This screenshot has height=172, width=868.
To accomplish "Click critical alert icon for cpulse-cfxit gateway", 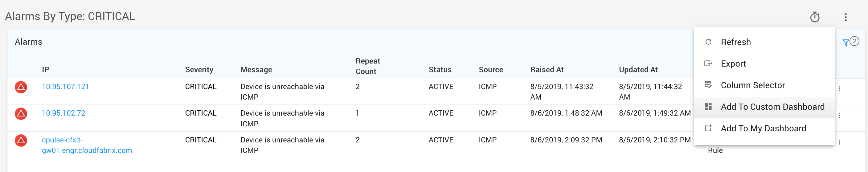I will [x=21, y=140].
